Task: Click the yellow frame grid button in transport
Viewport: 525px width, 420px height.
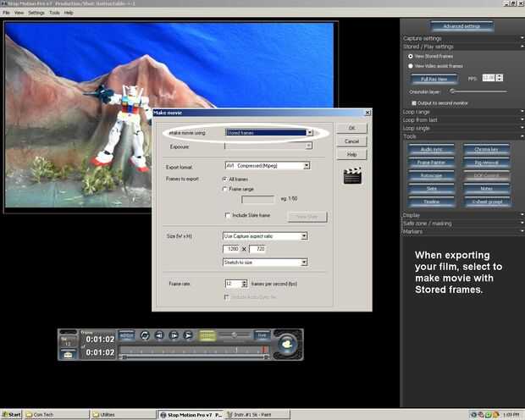Action: [207, 335]
